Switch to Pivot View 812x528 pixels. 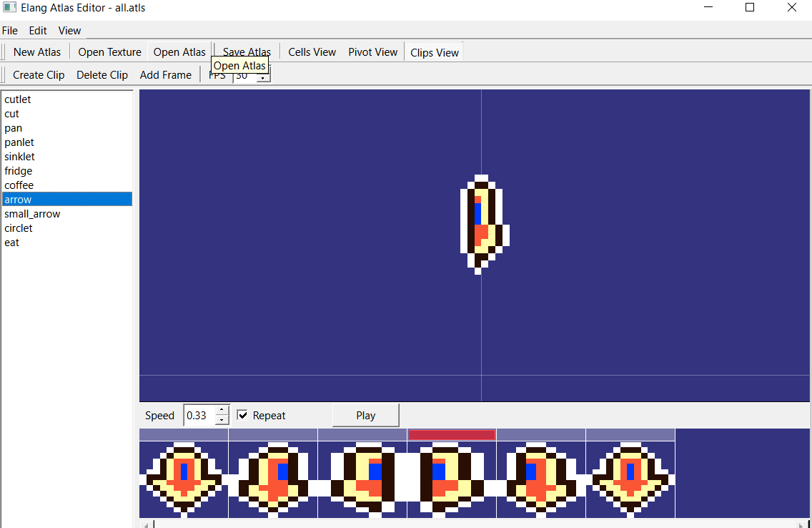coord(373,52)
